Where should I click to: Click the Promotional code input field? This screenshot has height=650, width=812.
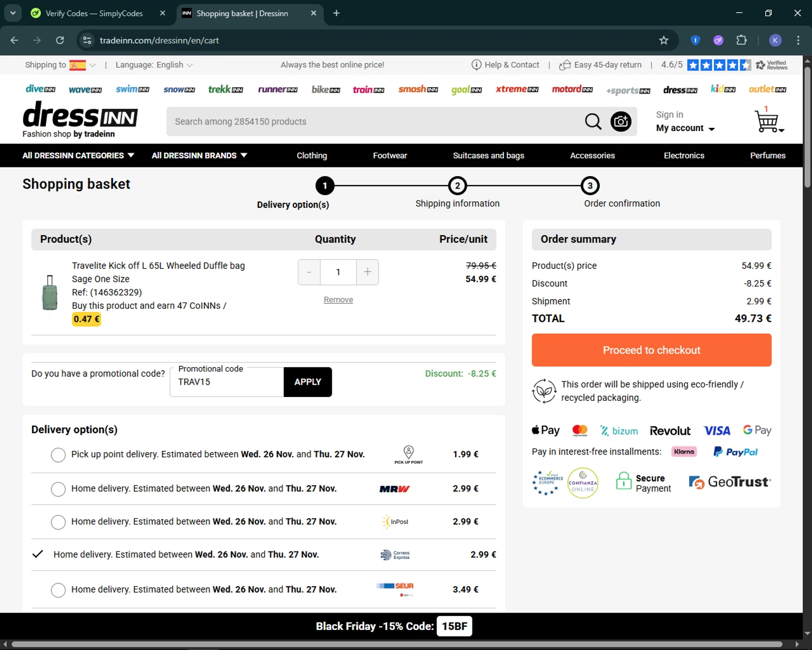(x=227, y=382)
